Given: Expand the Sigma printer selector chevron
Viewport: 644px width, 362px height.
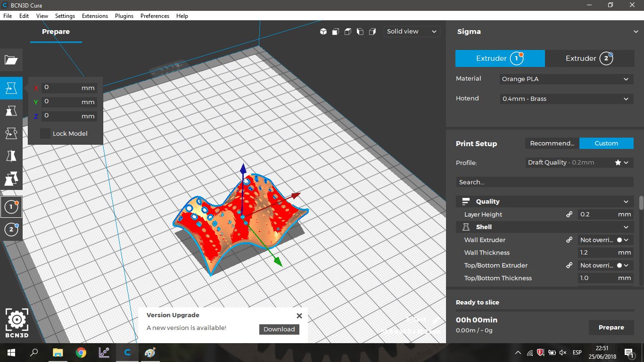Looking at the screenshot, I should point(636,32).
